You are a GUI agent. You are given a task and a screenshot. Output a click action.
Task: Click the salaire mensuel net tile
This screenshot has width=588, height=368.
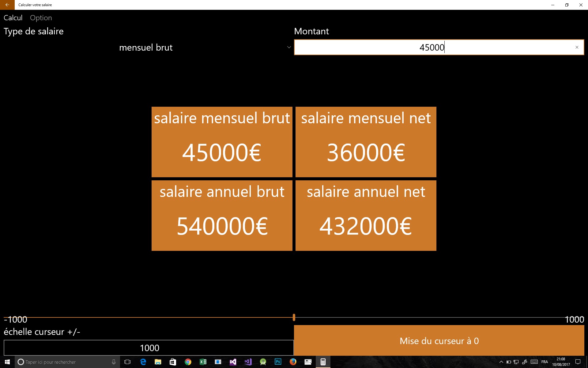[x=366, y=142]
